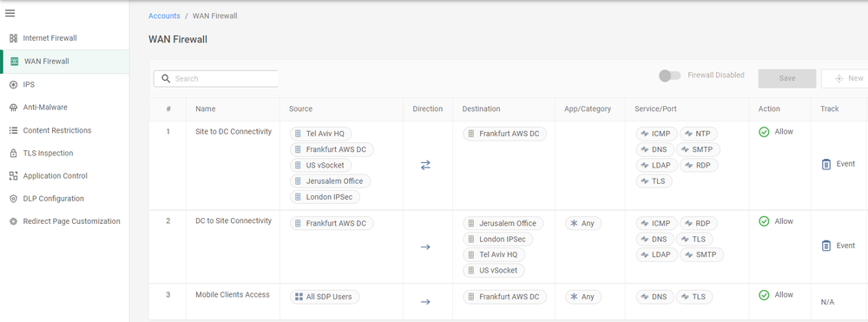This screenshot has width=868, height=322.
Task: Click Frankfurt AWS DC destination in rule 3
Action: (505, 297)
